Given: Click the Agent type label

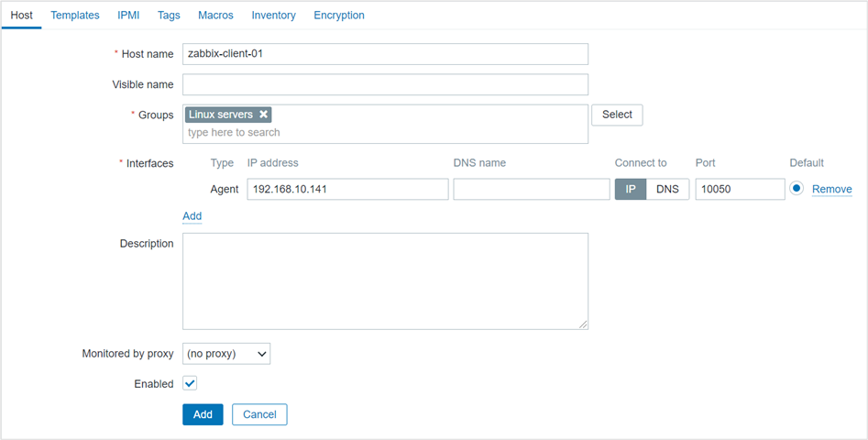Looking at the screenshot, I should (225, 189).
